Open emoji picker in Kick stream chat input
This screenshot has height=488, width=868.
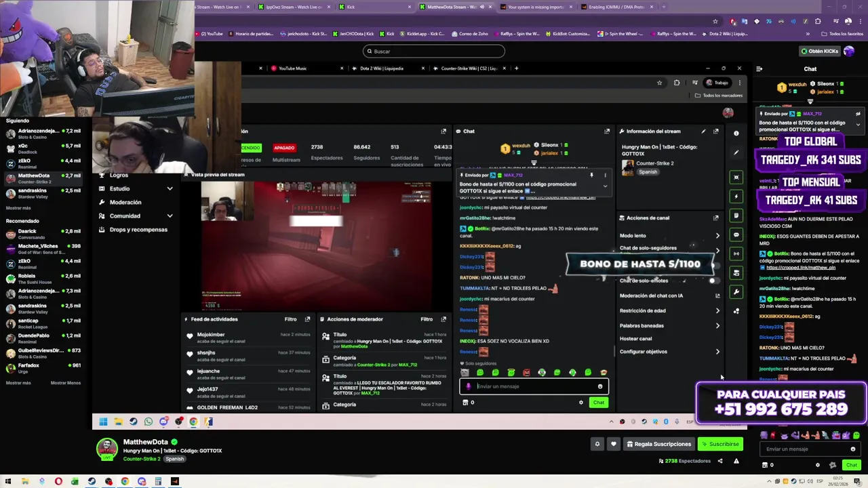click(x=853, y=449)
